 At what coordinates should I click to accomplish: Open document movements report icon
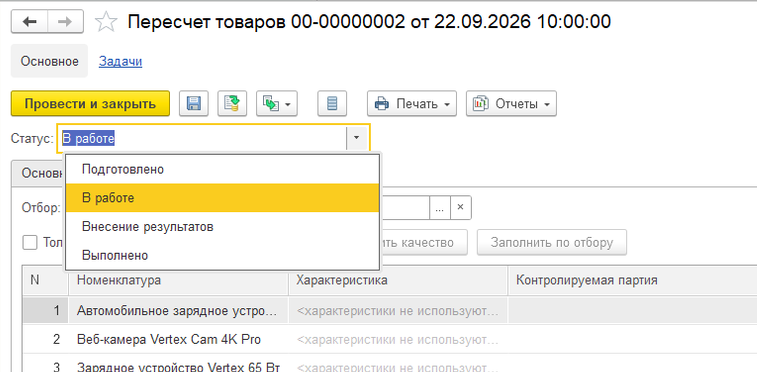[x=332, y=103]
